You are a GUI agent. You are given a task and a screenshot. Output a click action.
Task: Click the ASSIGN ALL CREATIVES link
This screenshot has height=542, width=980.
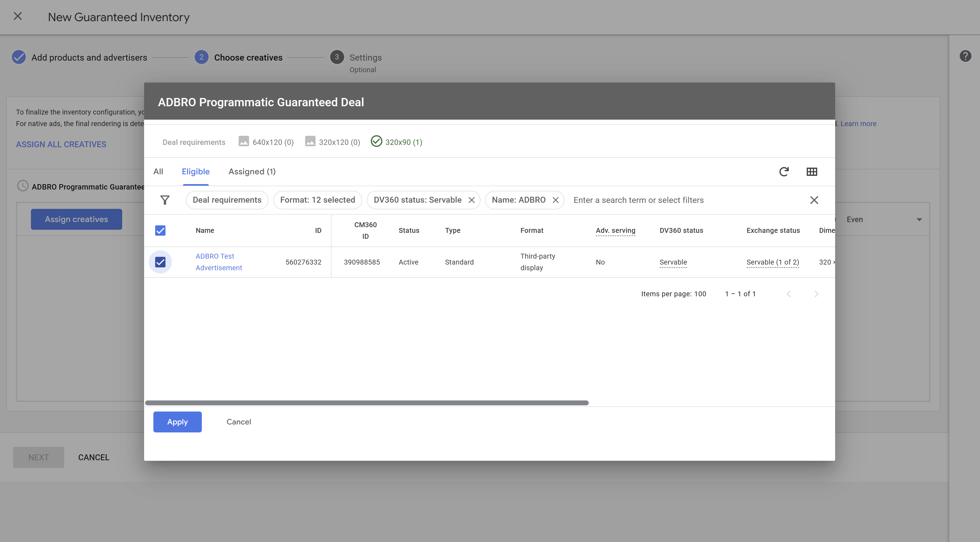click(x=61, y=144)
